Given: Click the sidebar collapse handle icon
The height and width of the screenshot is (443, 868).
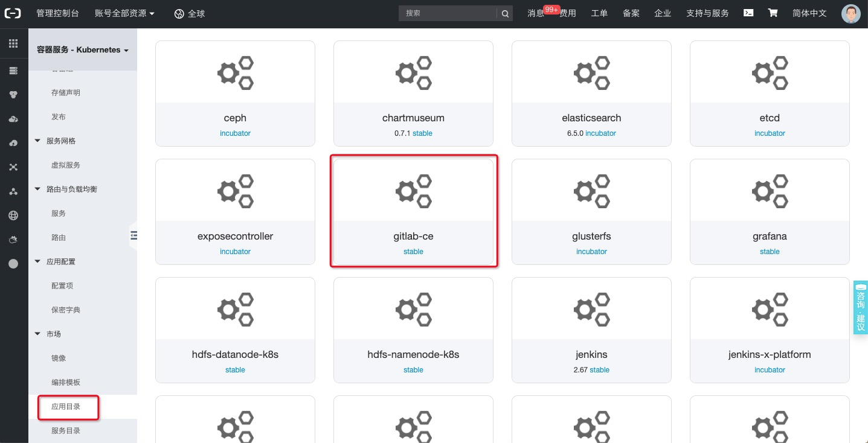Looking at the screenshot, I should point(133,235).
